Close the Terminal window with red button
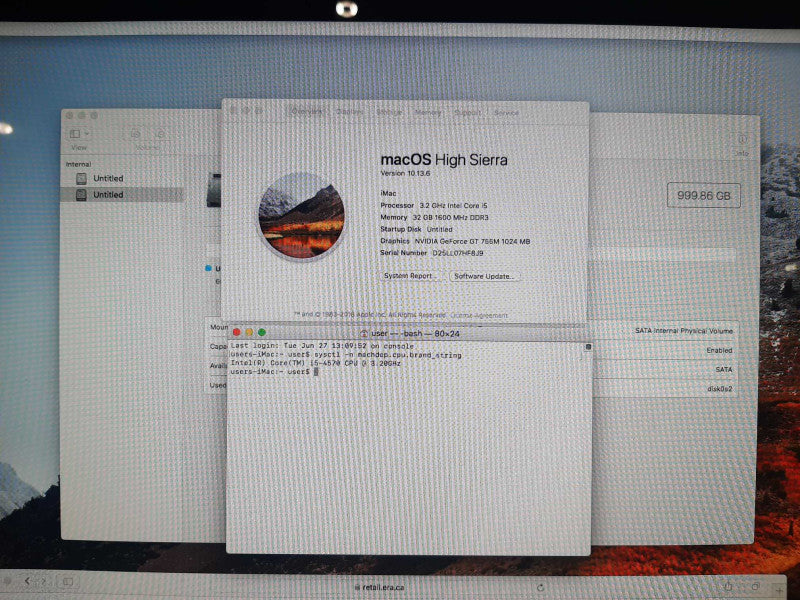800x600 pixels. (x=236, y=332)
